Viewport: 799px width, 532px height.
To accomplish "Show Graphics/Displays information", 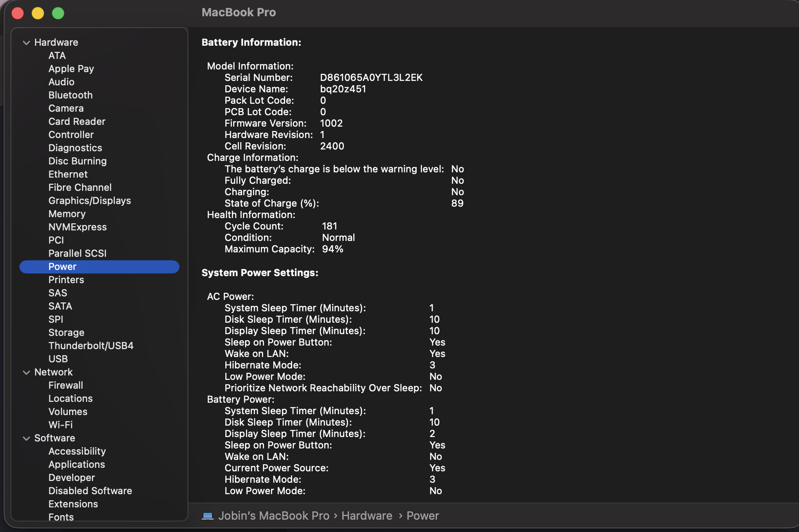I will [90, 200].
